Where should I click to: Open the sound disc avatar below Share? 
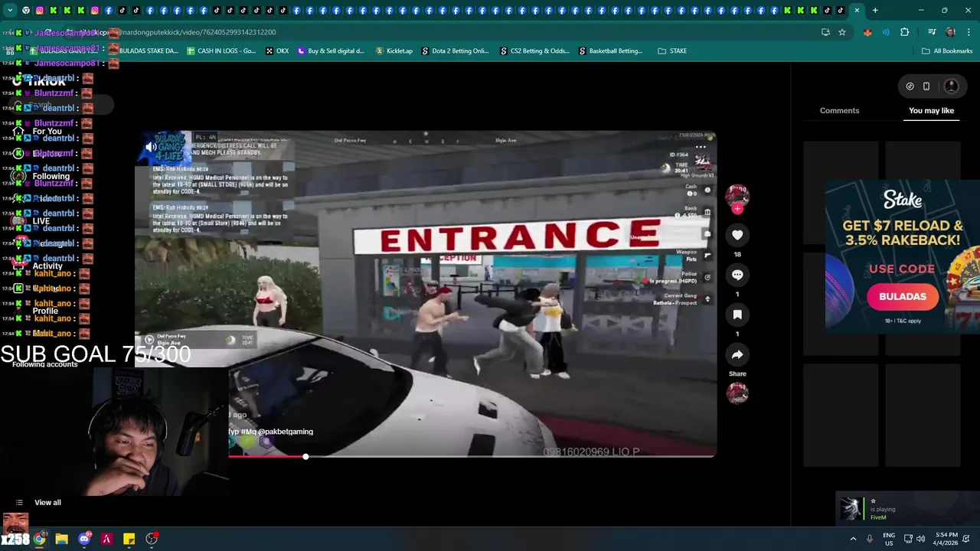[x=737, y=393]
